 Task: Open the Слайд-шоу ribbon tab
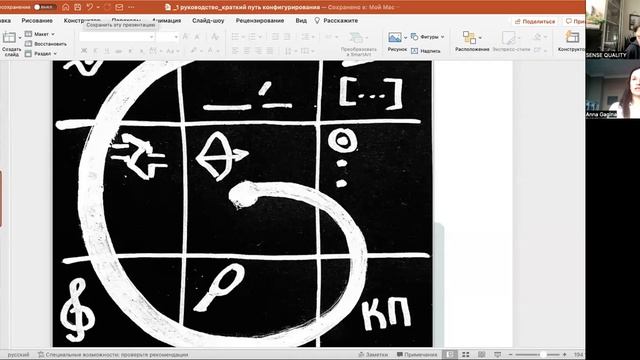click(x=208, y=20)
